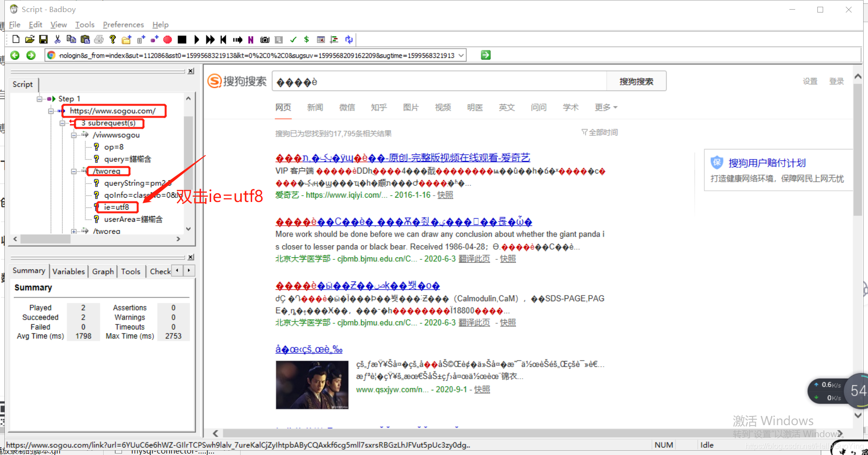
Task: Click the Copy toolbar icon
Action: [71, 40]
